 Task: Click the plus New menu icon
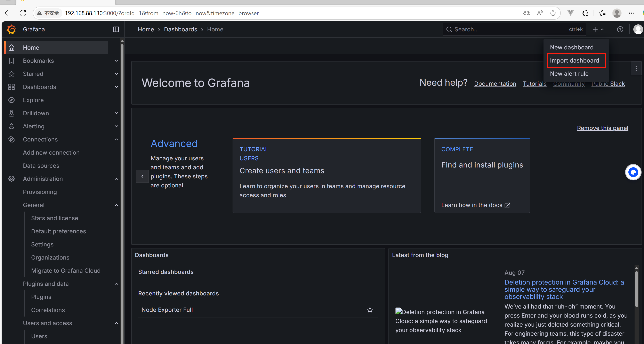point(598,29)
